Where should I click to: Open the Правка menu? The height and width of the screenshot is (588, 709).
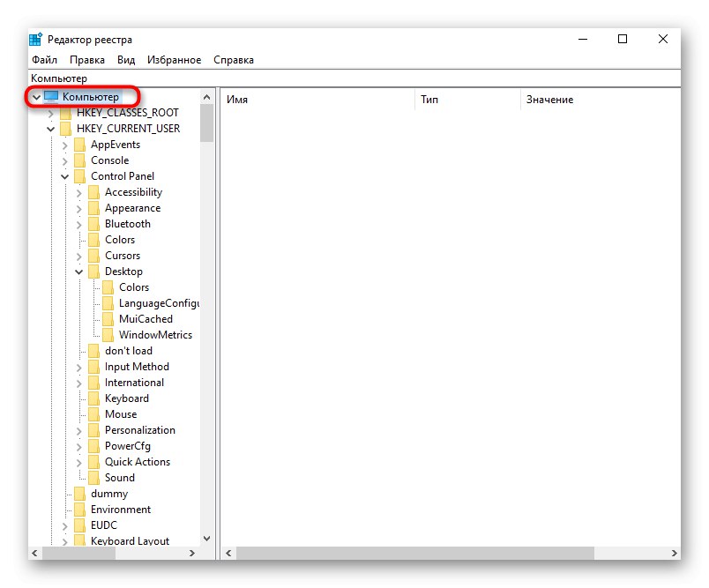86,60
